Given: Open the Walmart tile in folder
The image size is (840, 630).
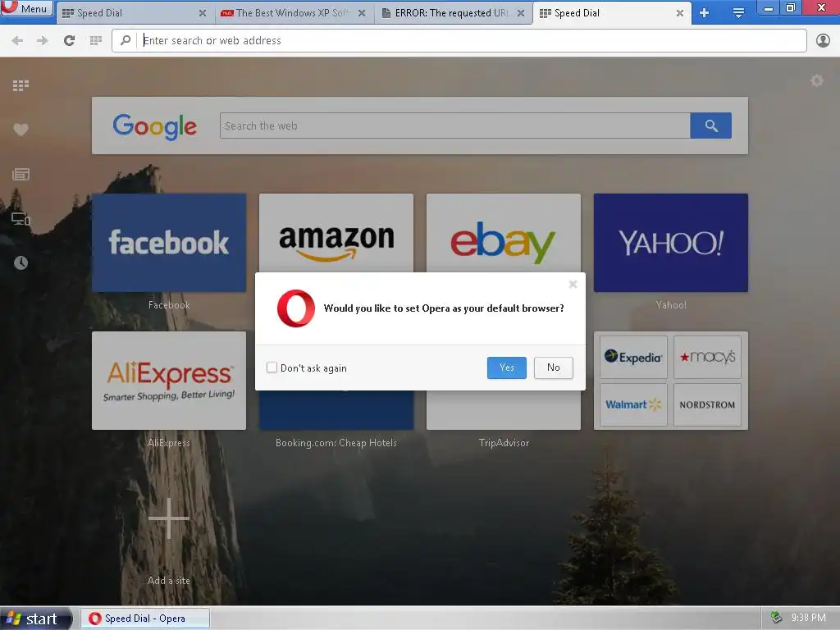Looking at the screenshot, I should pos(634,404).
